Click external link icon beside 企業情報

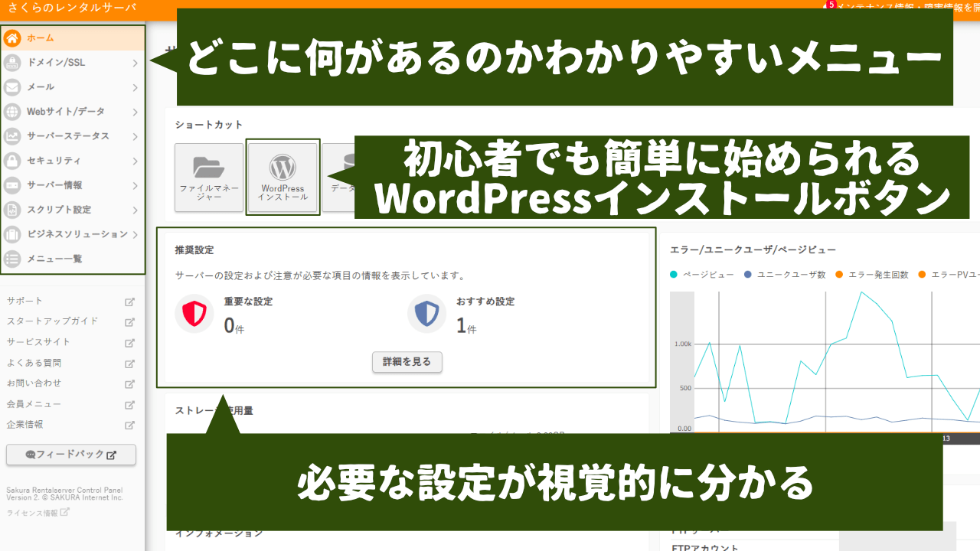(x=130, y=425)
